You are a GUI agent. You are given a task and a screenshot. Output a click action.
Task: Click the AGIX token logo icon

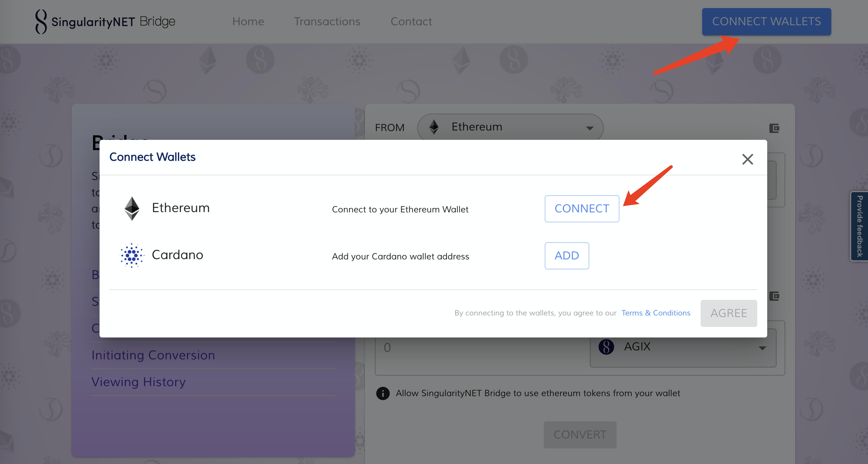point(606,347)
